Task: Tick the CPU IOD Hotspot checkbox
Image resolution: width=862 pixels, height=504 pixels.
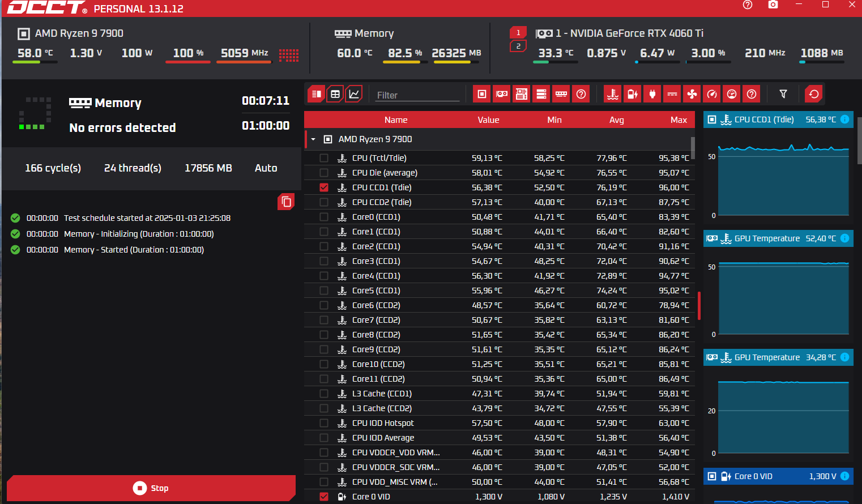Action: pyautogui.click(x=324, y=423)
